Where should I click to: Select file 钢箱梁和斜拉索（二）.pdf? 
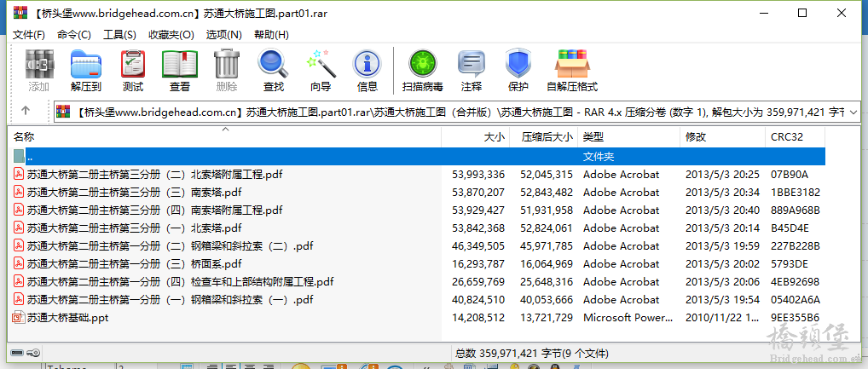pos(171,246)
